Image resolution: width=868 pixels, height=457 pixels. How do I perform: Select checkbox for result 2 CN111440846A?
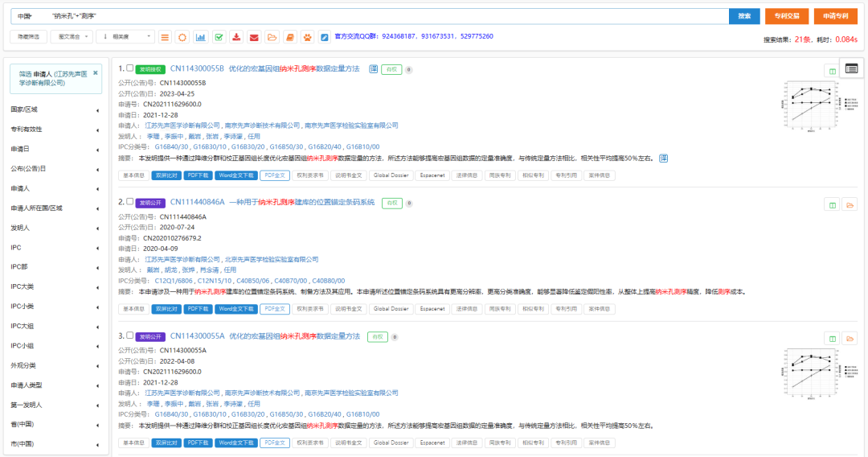[x=130, y=202]
